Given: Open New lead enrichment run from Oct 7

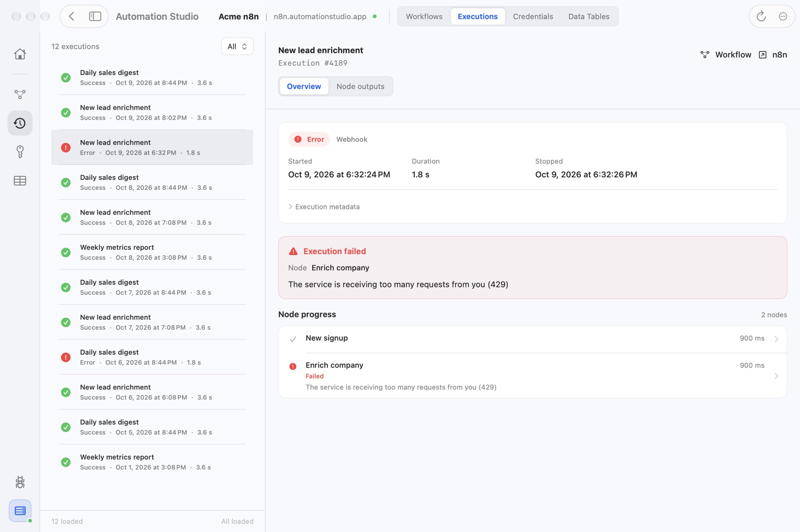Looking at the screenshot, I should click(152, 322).
